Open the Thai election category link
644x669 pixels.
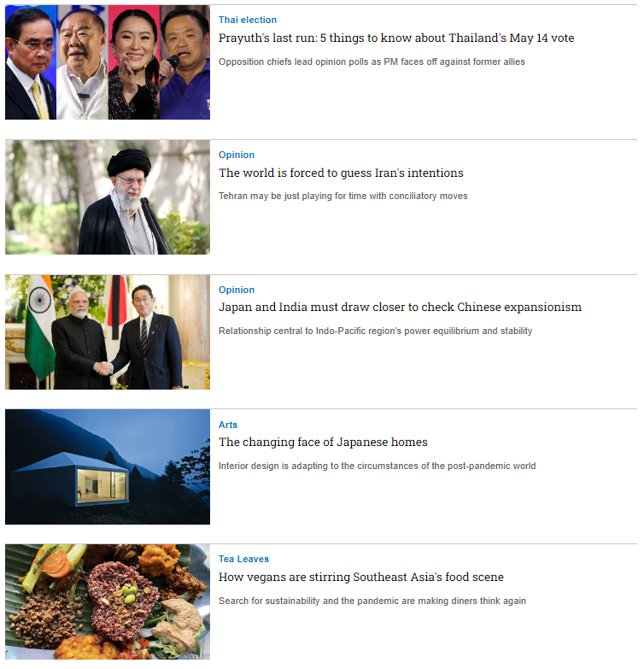(248, 20)
